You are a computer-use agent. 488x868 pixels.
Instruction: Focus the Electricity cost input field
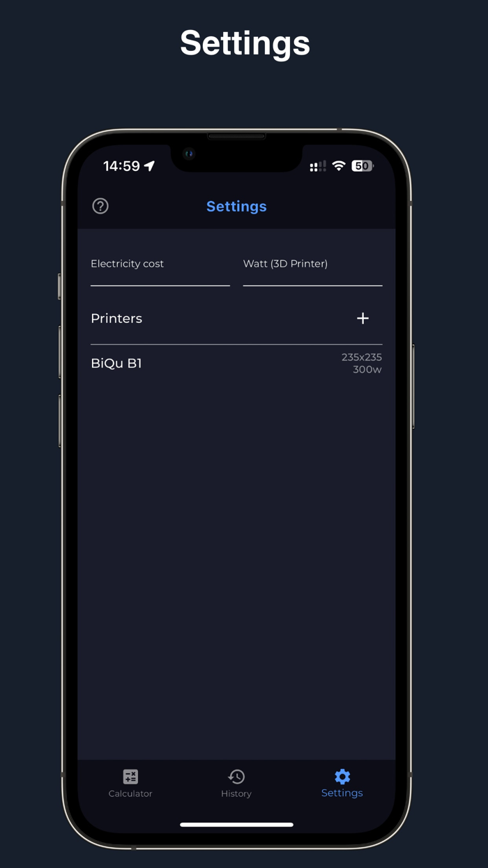[160, 268]
